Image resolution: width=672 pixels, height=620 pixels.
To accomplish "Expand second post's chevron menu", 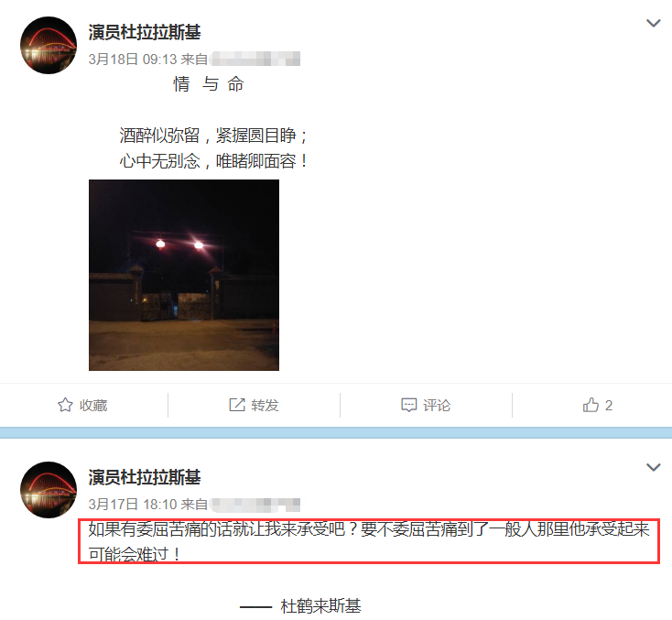I will point(653,467).
